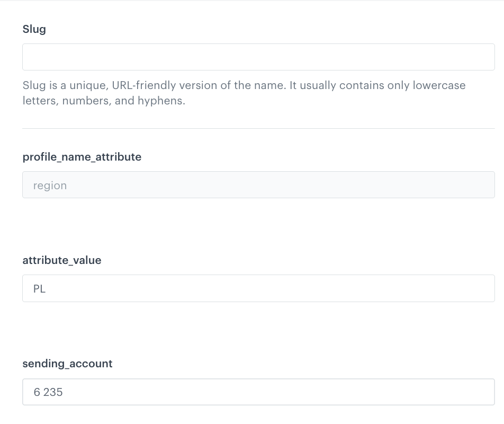Click the 'region' placeholder text

point(50,185)
